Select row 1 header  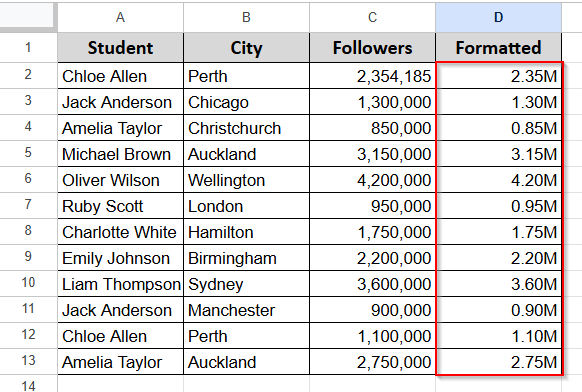click(28, 48)
